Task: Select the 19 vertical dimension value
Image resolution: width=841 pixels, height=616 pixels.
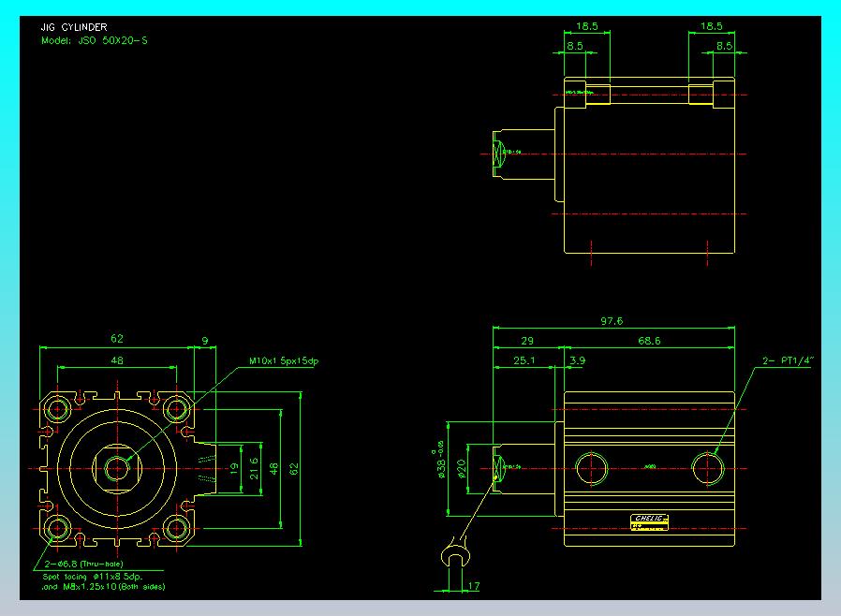Action: coord(234,469)
